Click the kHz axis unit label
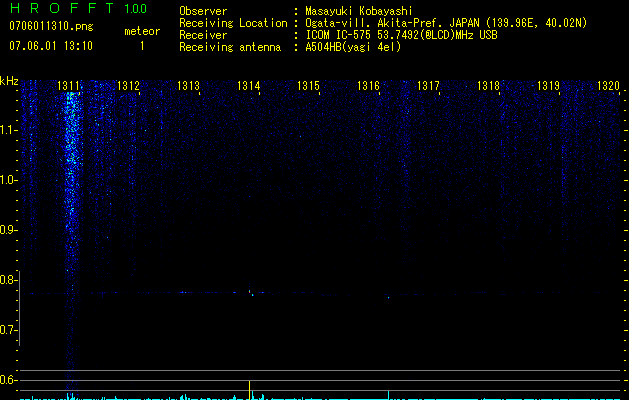The image size is (629, 400). 9,81
